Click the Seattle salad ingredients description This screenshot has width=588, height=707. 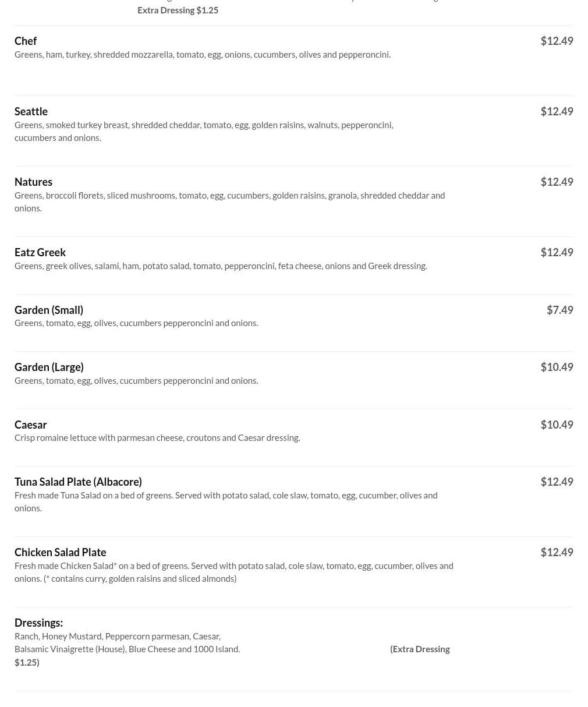click(x=204, y=131)
